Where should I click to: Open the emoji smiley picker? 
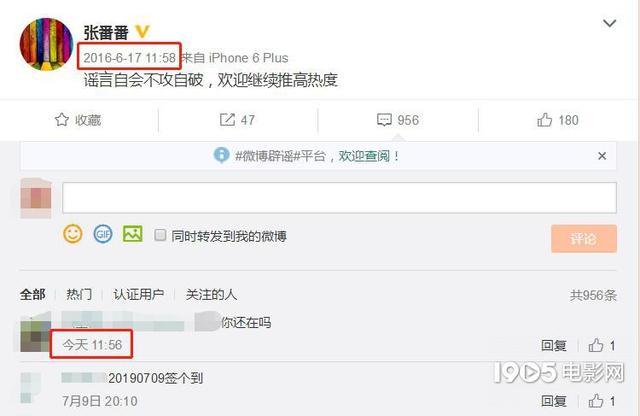click(73, 234)
